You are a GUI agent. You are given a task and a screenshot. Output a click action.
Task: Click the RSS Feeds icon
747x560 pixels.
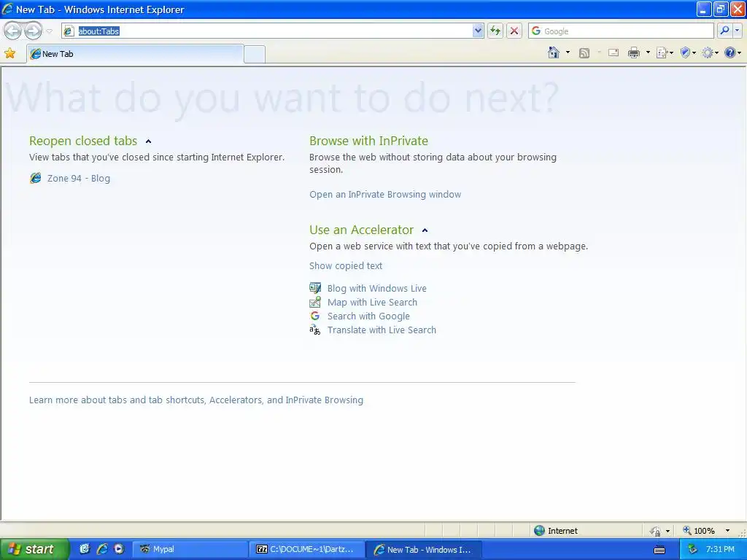tap(584, 52)
